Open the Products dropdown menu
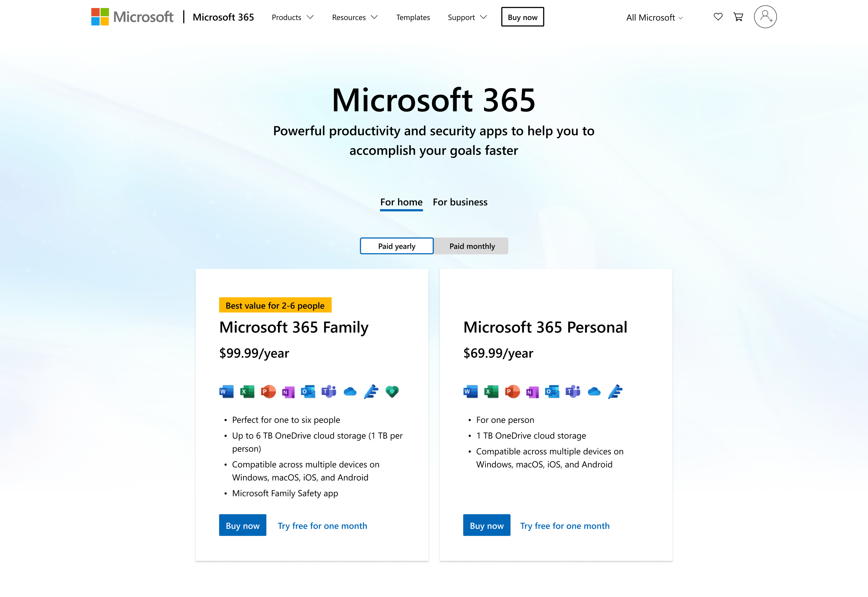Screen dimensions: 868x597 (x=292, y=17)
